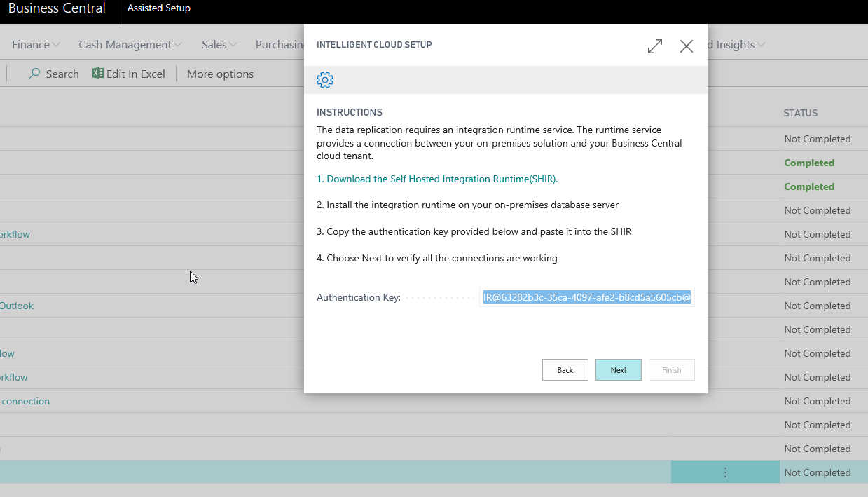Screen dimensions: 868x497
Task: Open the row link ending in Outlook
Action: [x=17, y=306]
